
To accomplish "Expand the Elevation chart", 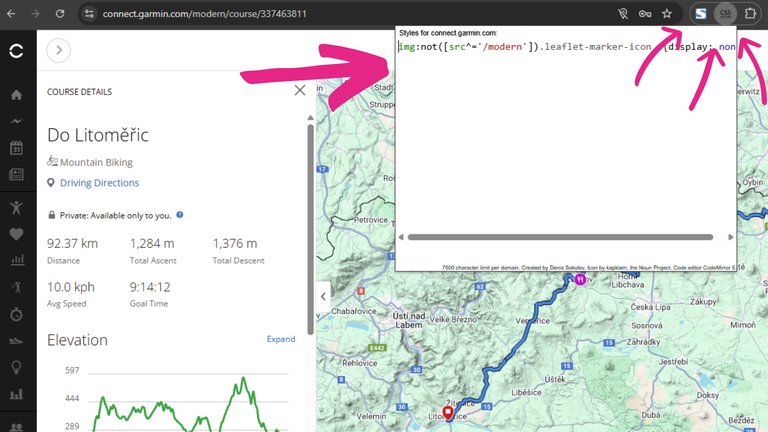I will tap(280, 339).
